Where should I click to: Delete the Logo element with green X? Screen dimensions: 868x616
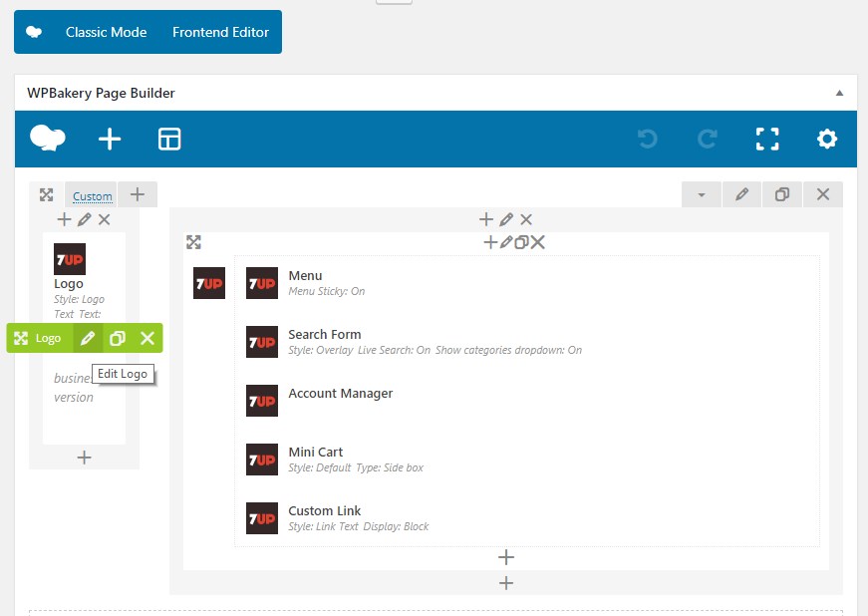(147, 339)
